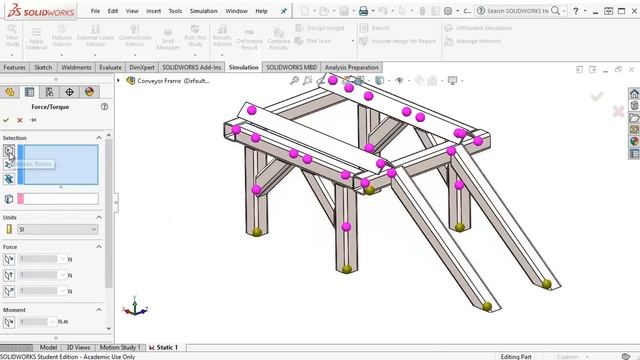Viewport: 640px width, 360px height.
Task: Open the ConfigurationManager tab
Action: click(x=49, y=92)
